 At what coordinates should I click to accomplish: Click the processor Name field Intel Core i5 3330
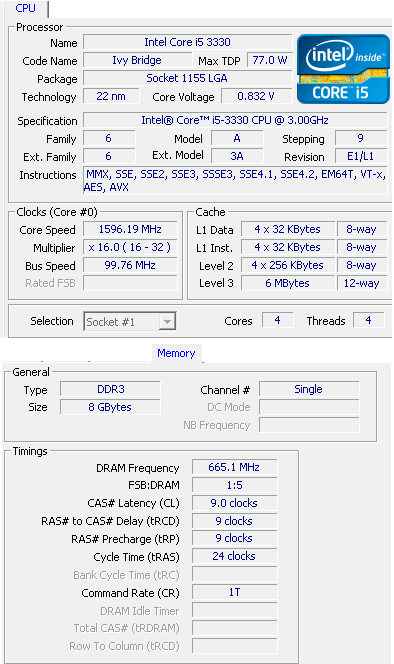[188, 42]
